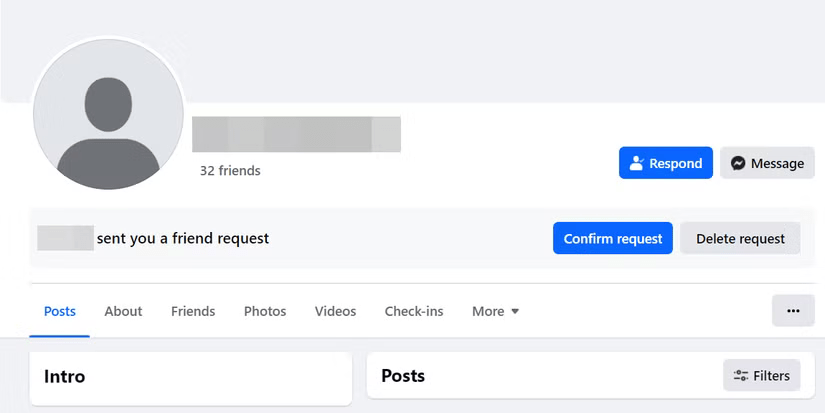Select the Videos tab

click(335, 311)
